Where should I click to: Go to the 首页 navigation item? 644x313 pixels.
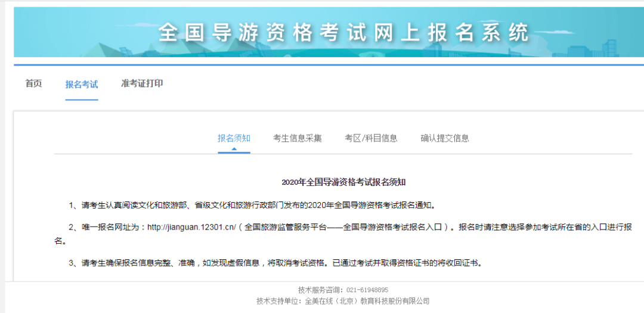coord(33,84)
